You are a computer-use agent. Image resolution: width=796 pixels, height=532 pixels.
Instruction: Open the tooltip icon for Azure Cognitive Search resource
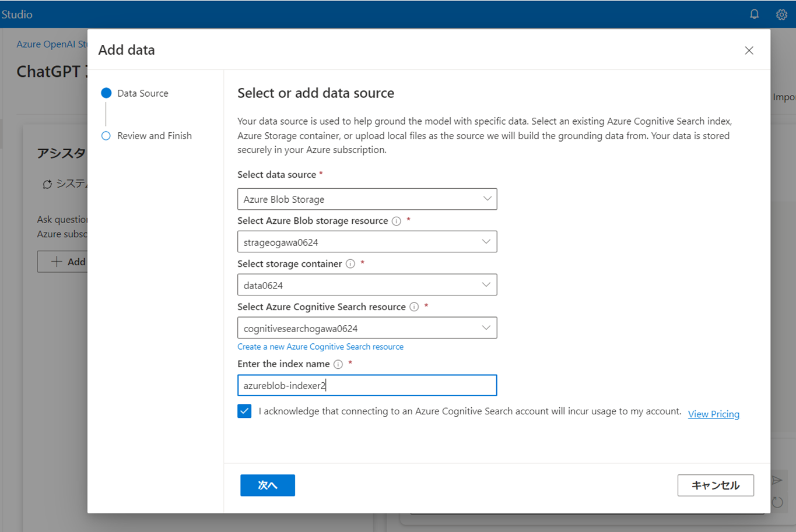point(414,306)
